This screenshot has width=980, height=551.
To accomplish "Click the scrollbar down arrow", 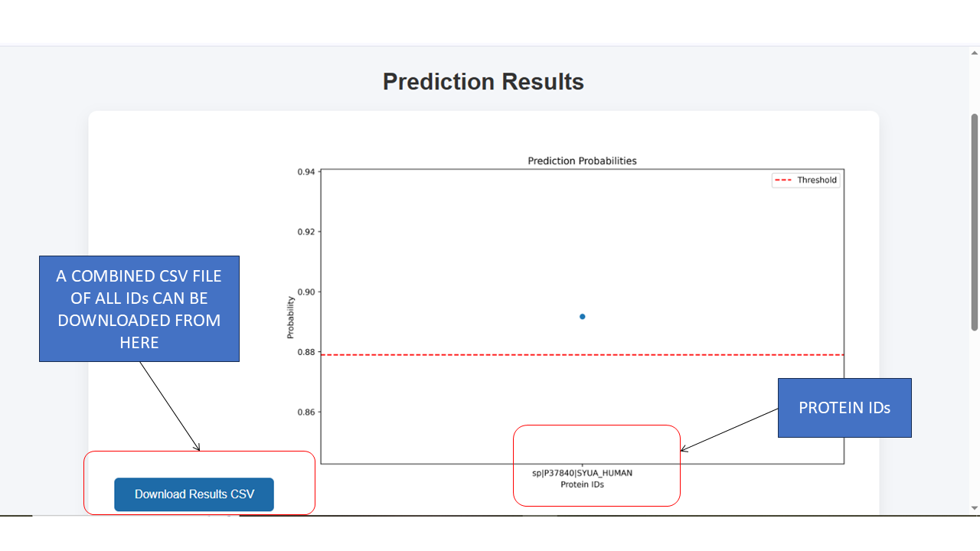I will 975,507.
